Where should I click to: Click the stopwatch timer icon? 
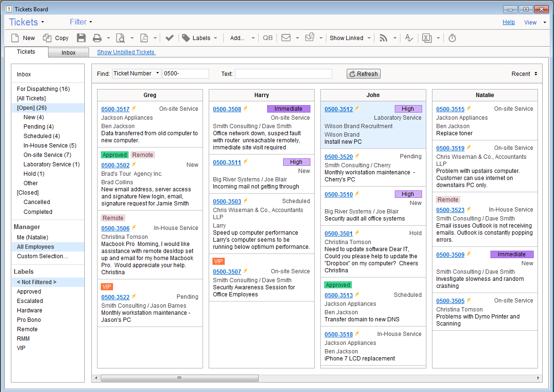[x=452, y=38]
